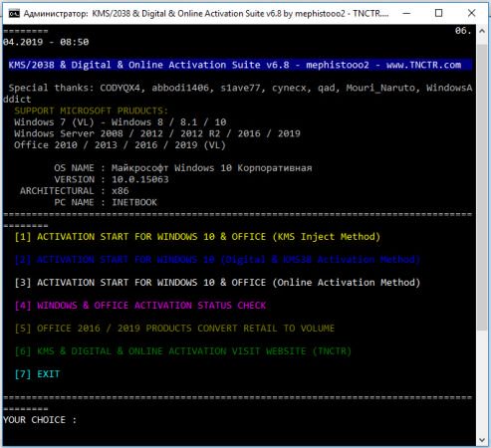Click the blue suite title banner
This screenshot has height=448, width=491.
pos(240,65)
